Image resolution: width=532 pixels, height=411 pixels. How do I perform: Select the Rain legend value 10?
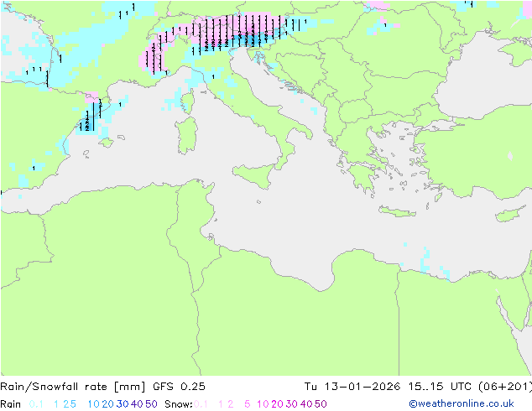(94, 404)
